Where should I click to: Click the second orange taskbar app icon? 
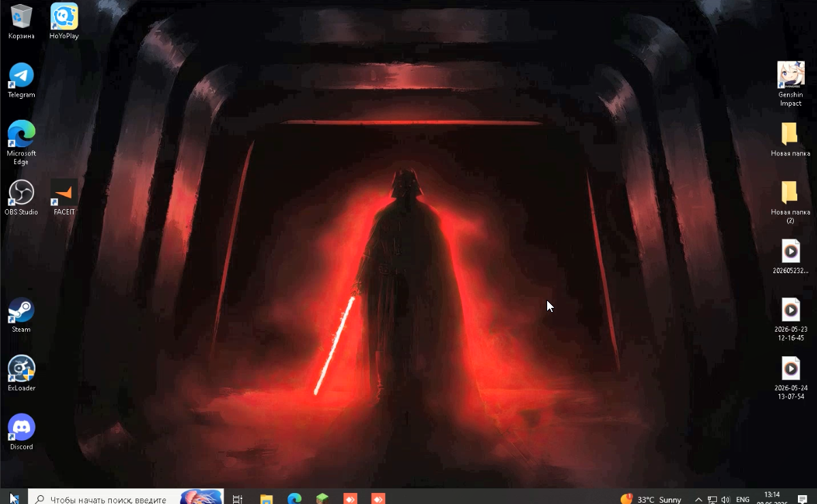378,499
